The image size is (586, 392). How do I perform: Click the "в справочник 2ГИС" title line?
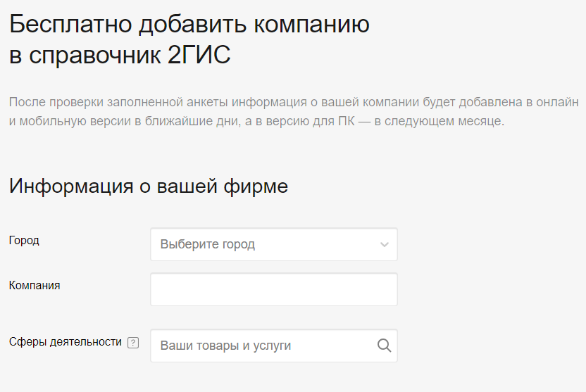tap(120, 56)
